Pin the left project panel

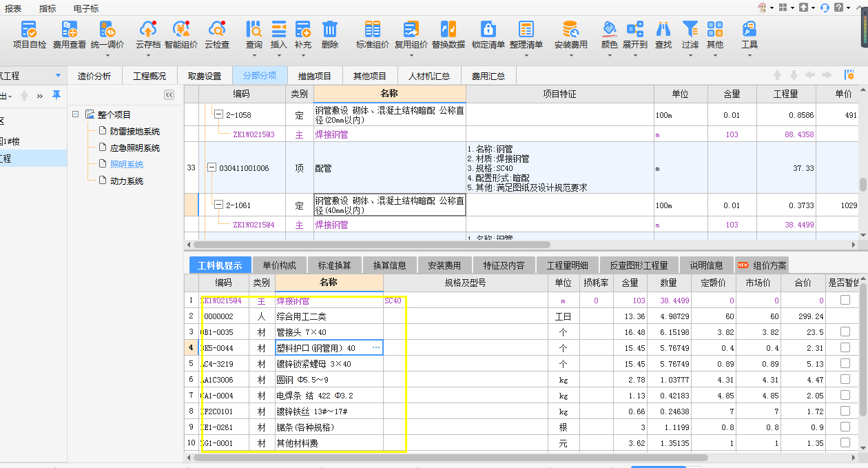click(56, 95)
